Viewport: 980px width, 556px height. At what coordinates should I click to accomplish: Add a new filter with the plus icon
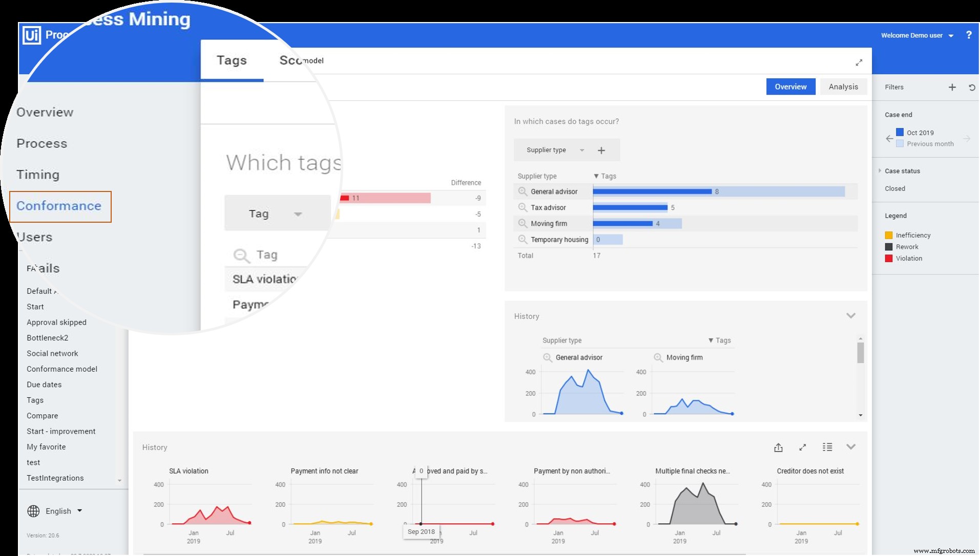coord(952,87)
